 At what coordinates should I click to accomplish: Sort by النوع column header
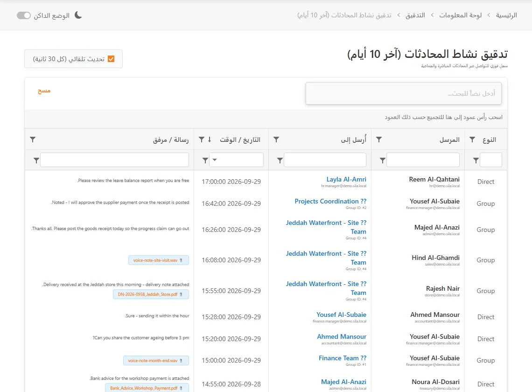[x=489, y=140]
